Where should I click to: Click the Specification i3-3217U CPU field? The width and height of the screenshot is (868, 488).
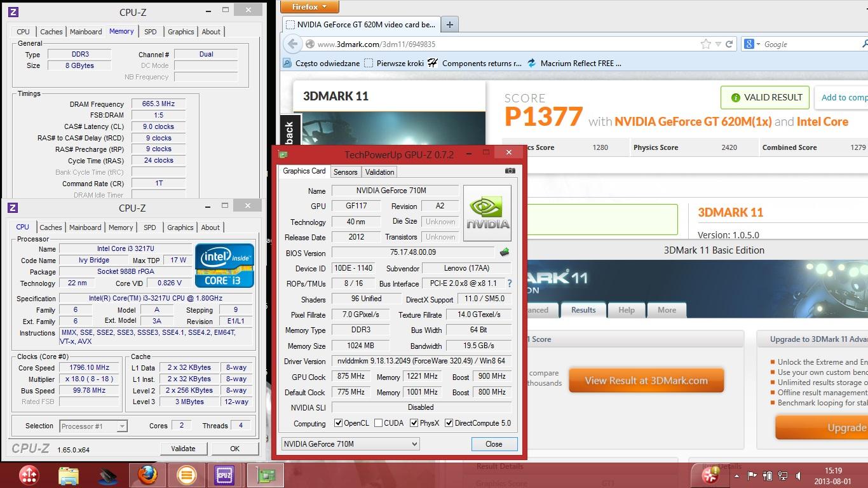[x=156, y=298]
